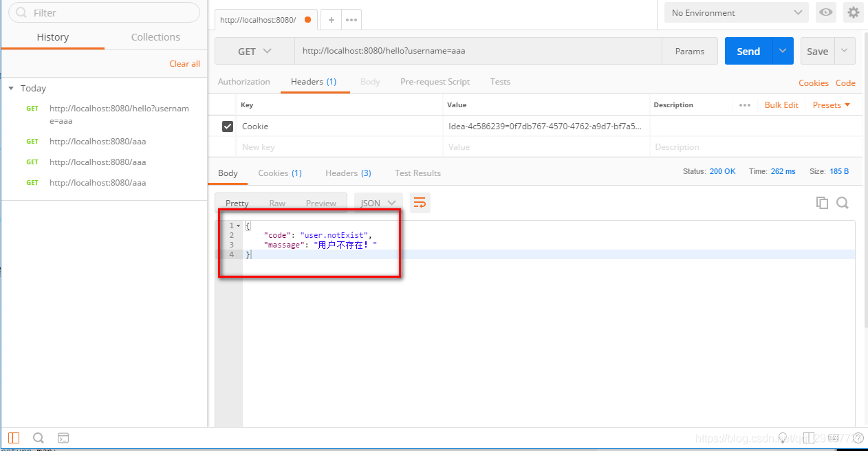Open a new request tab with plus icon
Viewport: 868px width, 451px height.
click(x=331, y=20)
